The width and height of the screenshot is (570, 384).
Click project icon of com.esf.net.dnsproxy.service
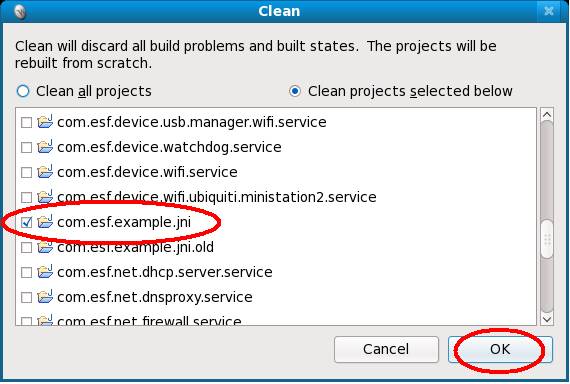45,297
